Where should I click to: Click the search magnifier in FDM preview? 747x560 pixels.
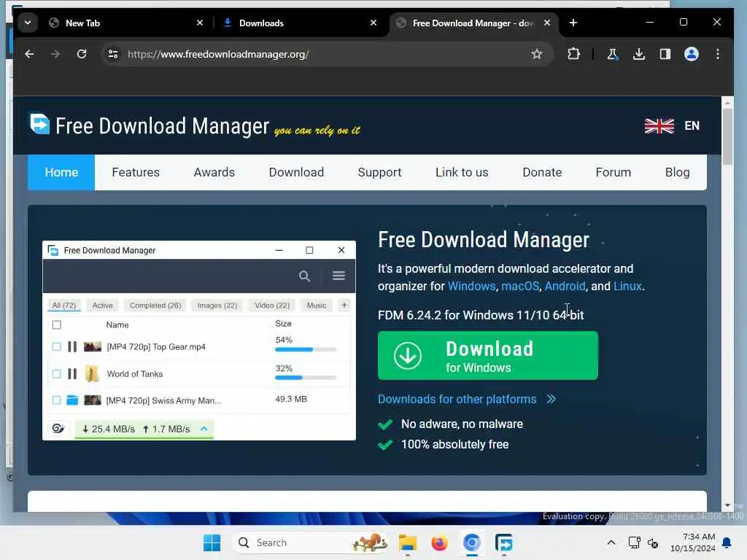click(304, 276)
